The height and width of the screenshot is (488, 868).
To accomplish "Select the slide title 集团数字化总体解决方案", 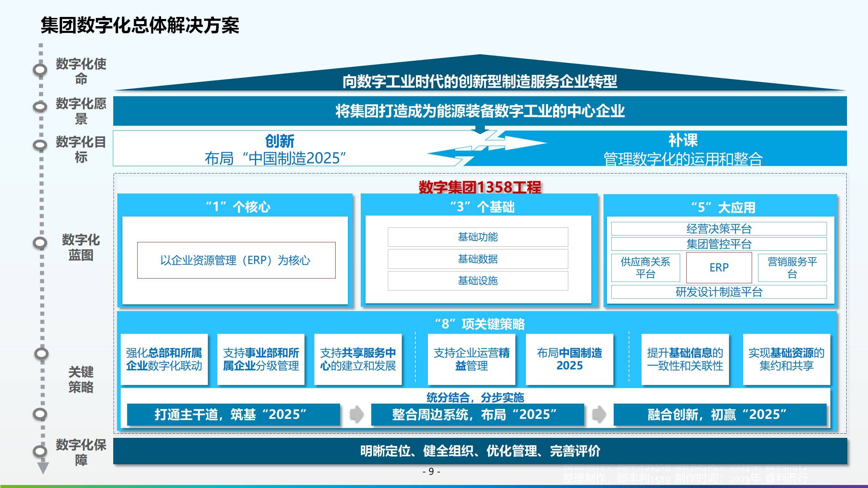I will [140, 25].
